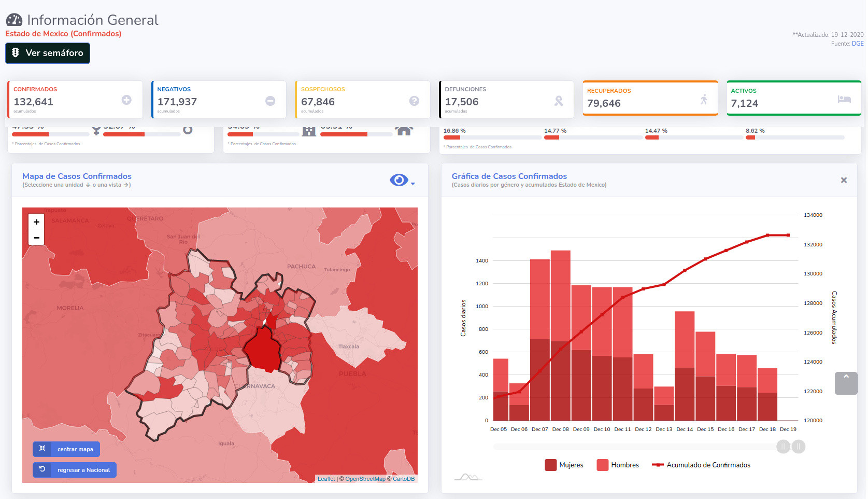Viewport: 868px width, 499px height.
Task: Click the MORELIA label on the map
Action: (70, 308)
